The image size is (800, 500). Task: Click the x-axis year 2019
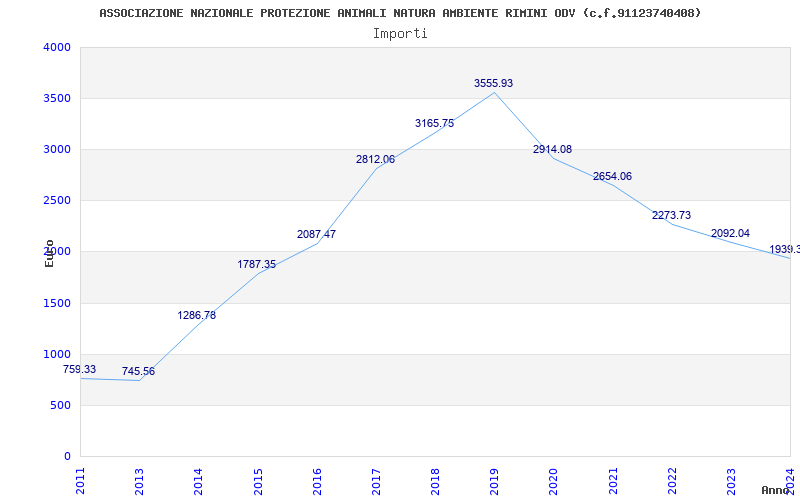coord(494,481)
